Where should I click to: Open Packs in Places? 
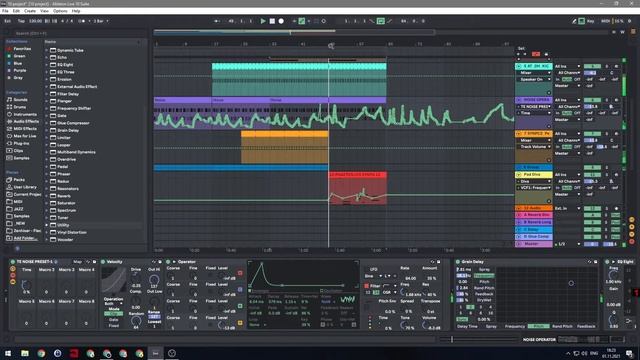tap(19, 180)
